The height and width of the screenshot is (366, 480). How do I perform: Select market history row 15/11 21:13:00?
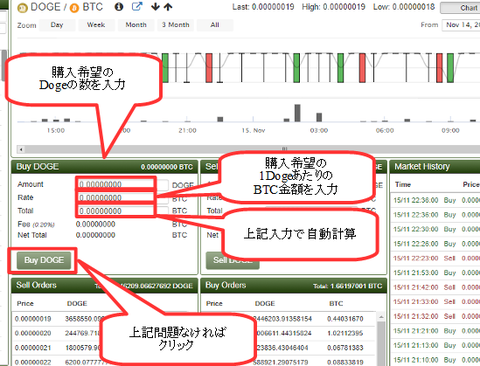tap(436, 345)
